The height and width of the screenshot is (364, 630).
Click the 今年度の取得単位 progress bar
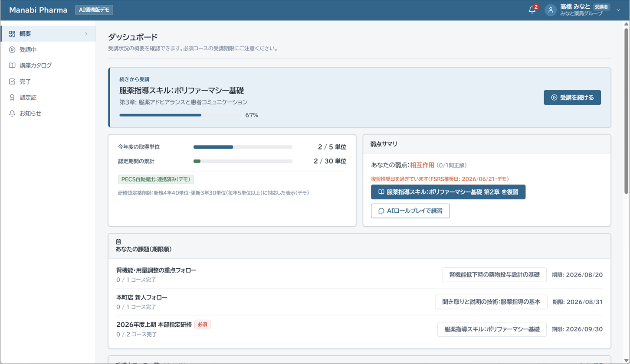point(243,147)
